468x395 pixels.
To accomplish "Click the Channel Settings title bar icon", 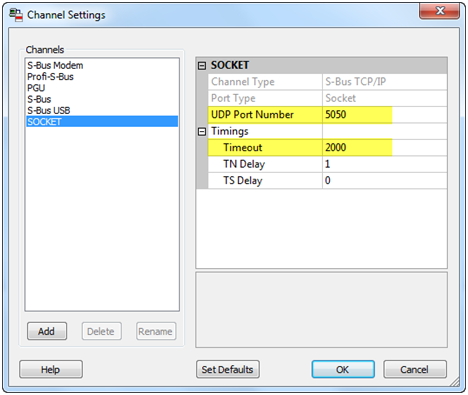I will pos(16,15).
